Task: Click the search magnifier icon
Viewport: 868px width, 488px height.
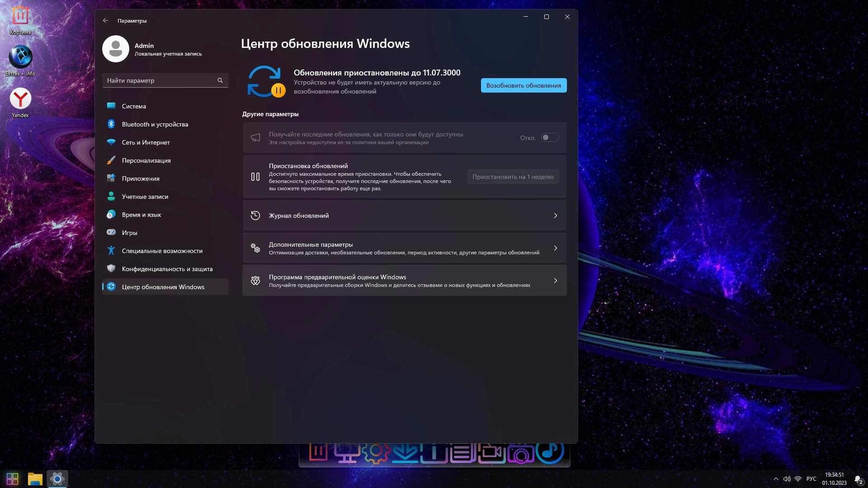Action: click(x=220, y=80)
